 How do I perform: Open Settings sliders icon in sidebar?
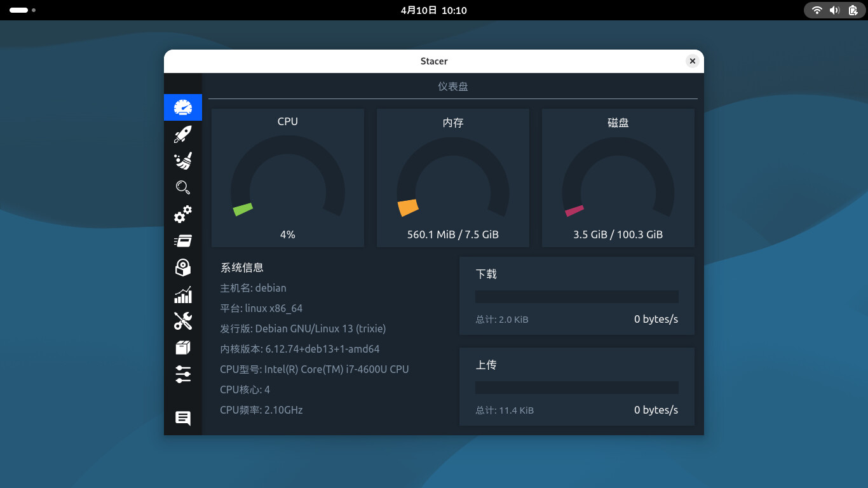(x=183, y=374)
